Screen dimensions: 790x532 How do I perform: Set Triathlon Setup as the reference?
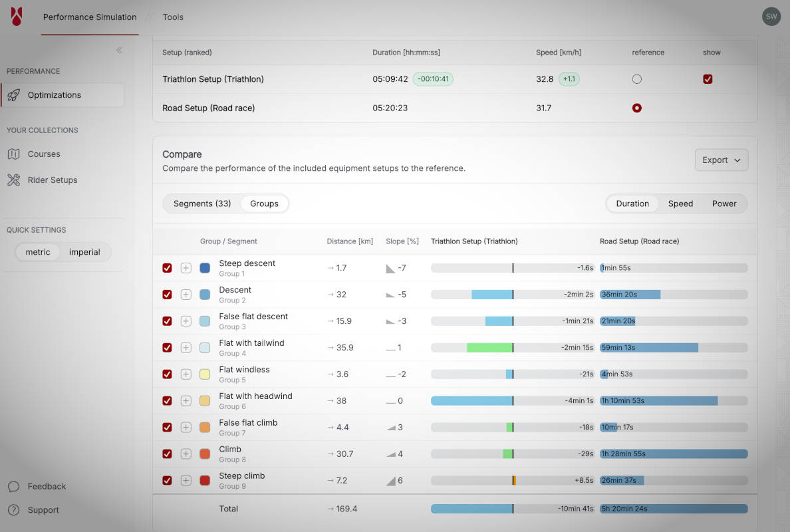point(636,78)
